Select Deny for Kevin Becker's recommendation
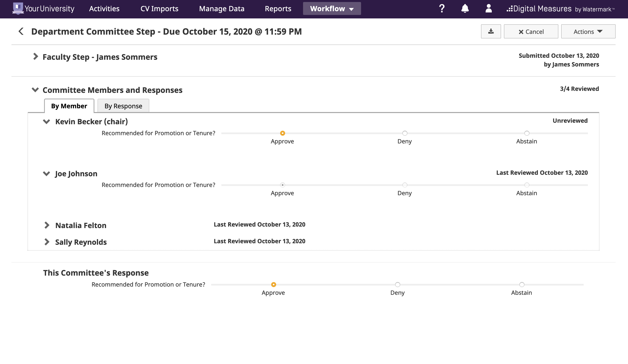Viewport: 628px width, 364px height. pos(405,133)
